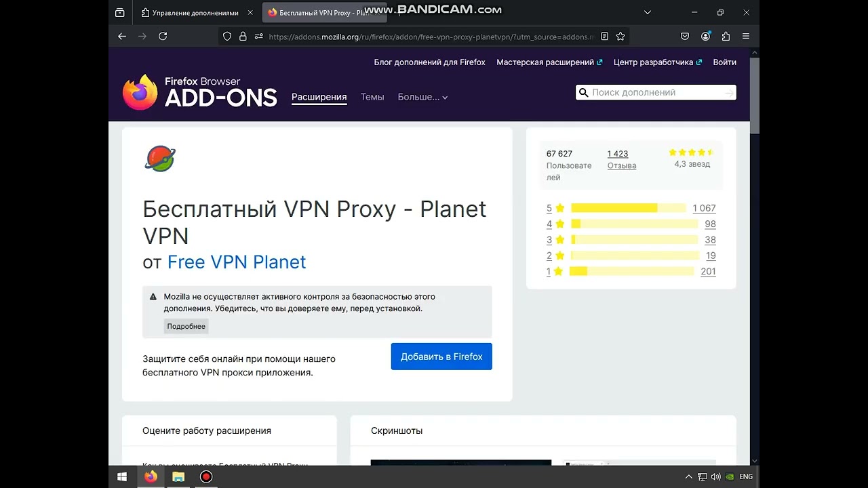Click the Оцените работу расширения heading
868x488 pixels.
tap(207, 430)
